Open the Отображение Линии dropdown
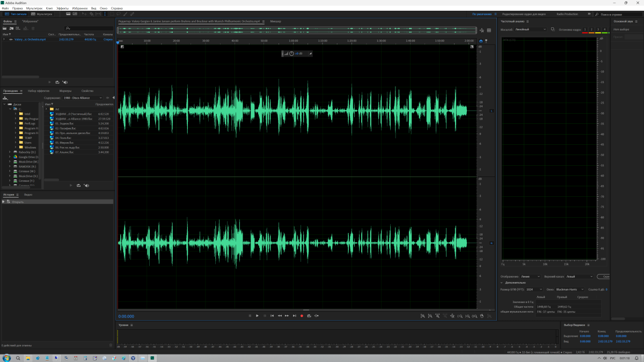Screen dimensions: 644x362 click(531, 277)
